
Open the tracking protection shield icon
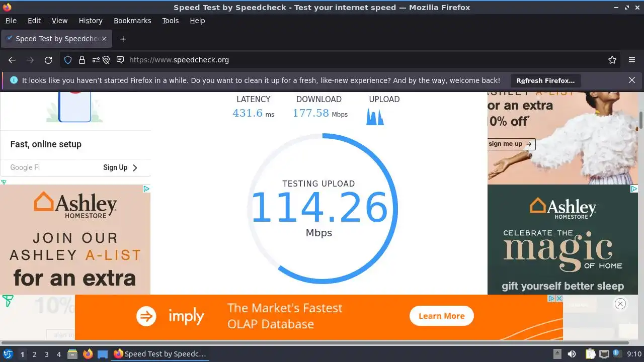pyautogui.click(x=68, y=60)
